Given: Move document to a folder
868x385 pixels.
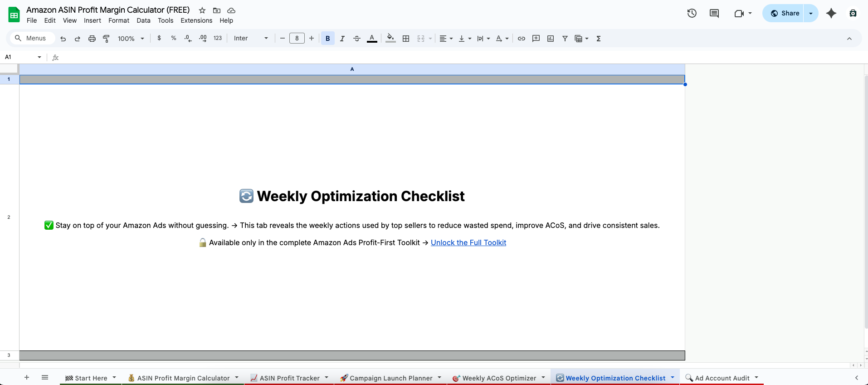Looking at the screenshot, I should coord(217,10).
